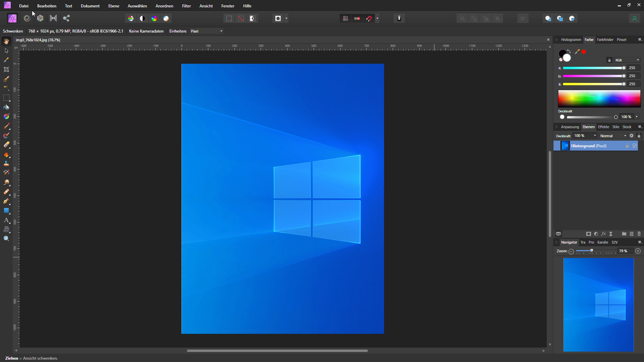Select the Move tool arrow
Screen dimensions: 644x362
click(6, 51)
